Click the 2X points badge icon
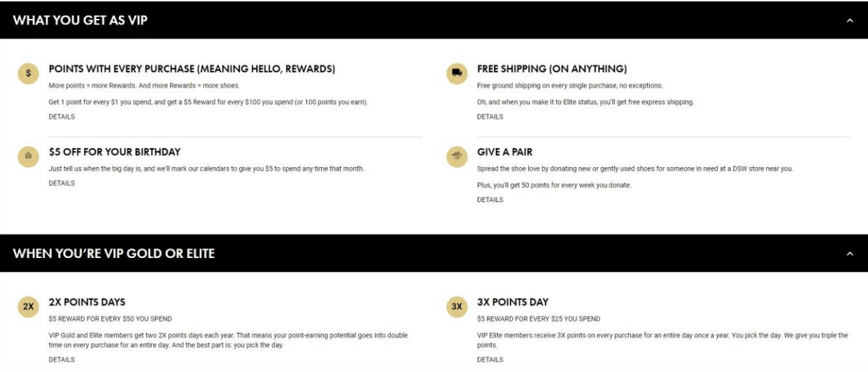Image resolution: width=868 pixels, height=372 pixels. (x=28, y=306)
